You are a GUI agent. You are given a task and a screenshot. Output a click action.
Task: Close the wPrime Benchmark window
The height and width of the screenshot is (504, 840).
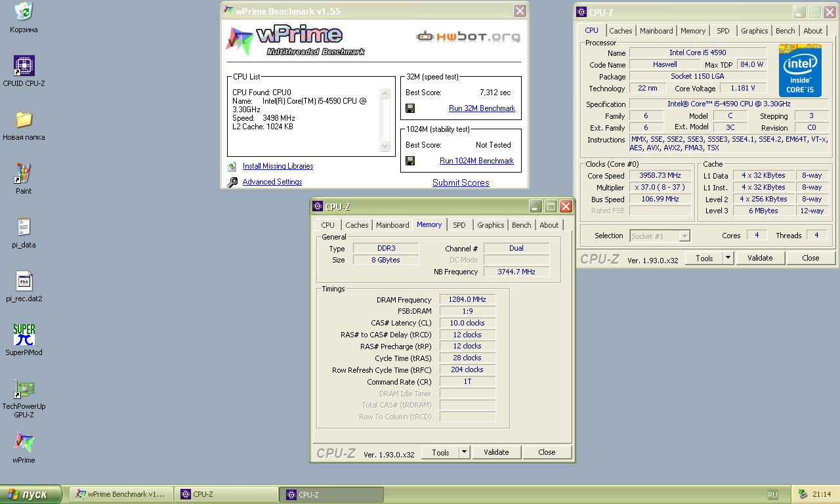click(x=520, y=11)
